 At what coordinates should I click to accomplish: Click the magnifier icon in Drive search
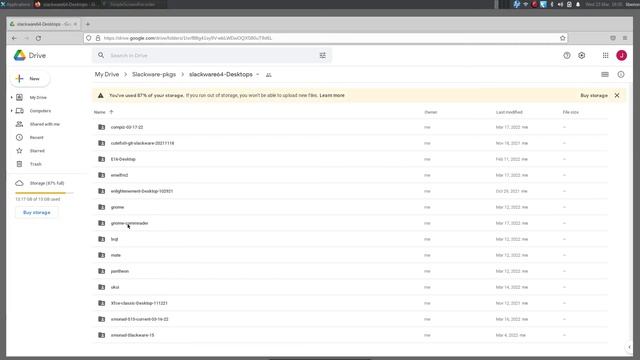point(101,55)
